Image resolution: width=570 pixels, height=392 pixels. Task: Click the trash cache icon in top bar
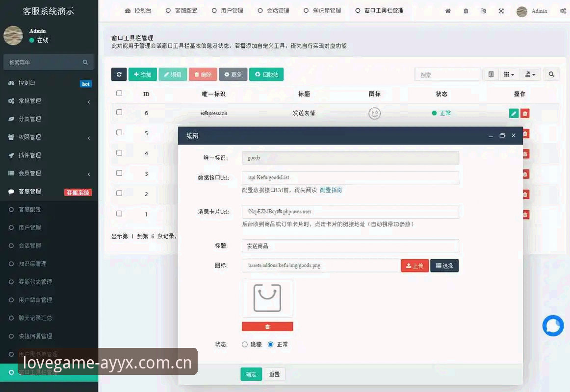click(x=466, y=11)
